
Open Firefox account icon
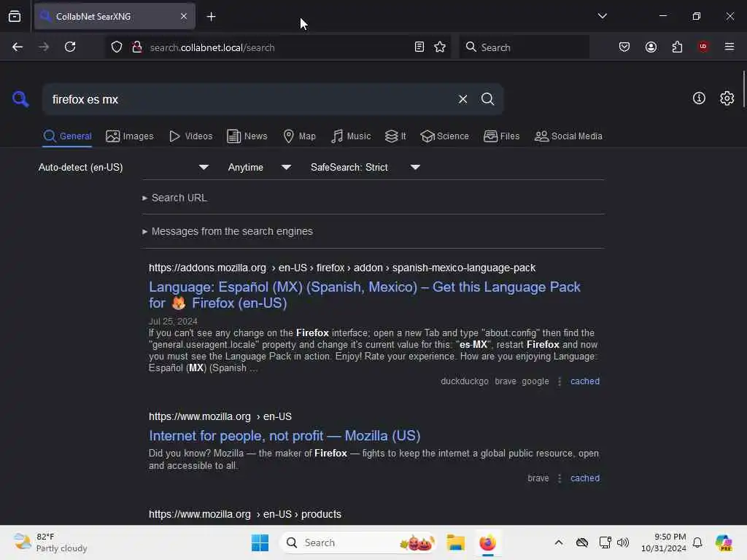651,47
